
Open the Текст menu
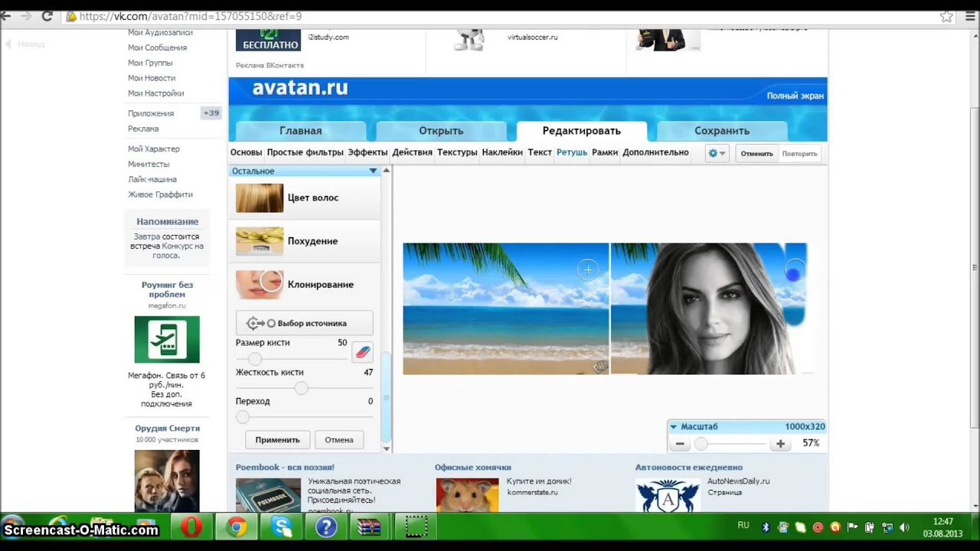pyautogui.click(x=540, y=152)
